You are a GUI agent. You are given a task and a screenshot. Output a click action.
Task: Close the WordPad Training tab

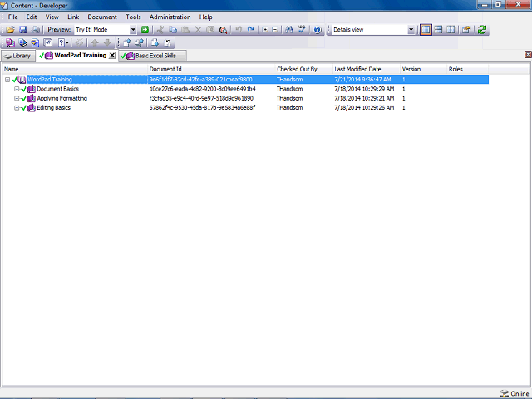coord(112,56)
